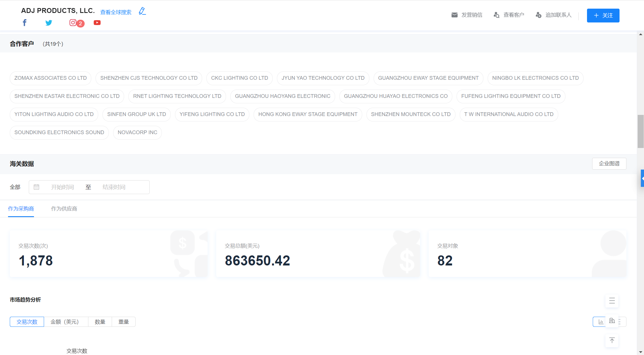The width and height of the screenshot is (644, 355).
Task: Open the company's Facebook page icon
Action: (x=25, y=23)
